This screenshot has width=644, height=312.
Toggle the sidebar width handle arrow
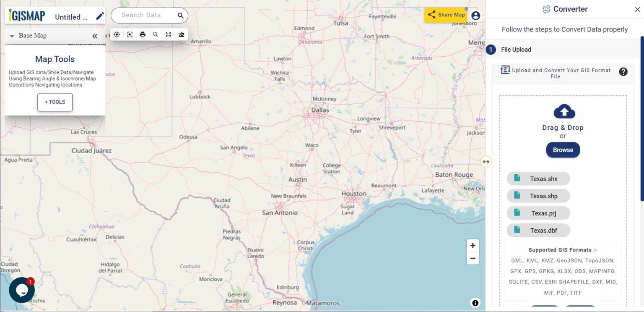pos(486,162)
